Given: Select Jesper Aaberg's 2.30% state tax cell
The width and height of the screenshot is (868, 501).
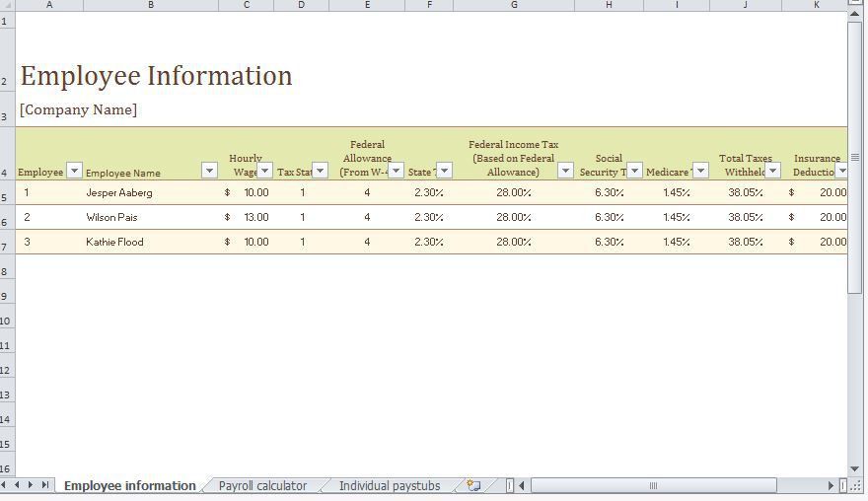Looking at the screenshot, I should coord(429,192).
